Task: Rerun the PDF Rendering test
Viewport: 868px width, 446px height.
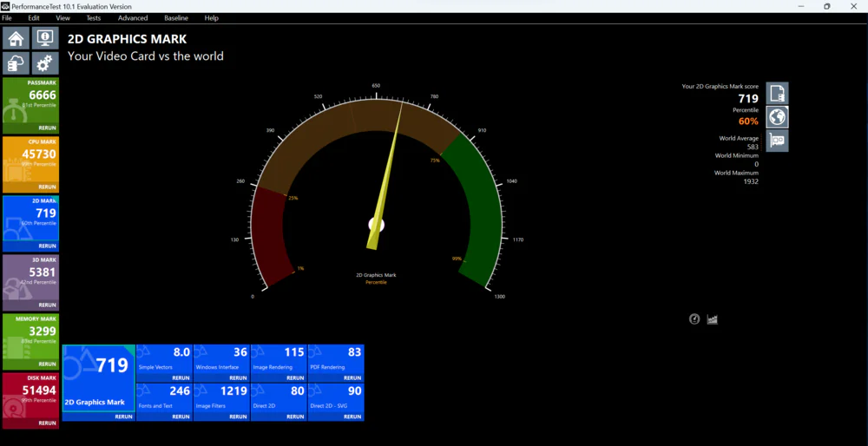Action: coord(352,378)
